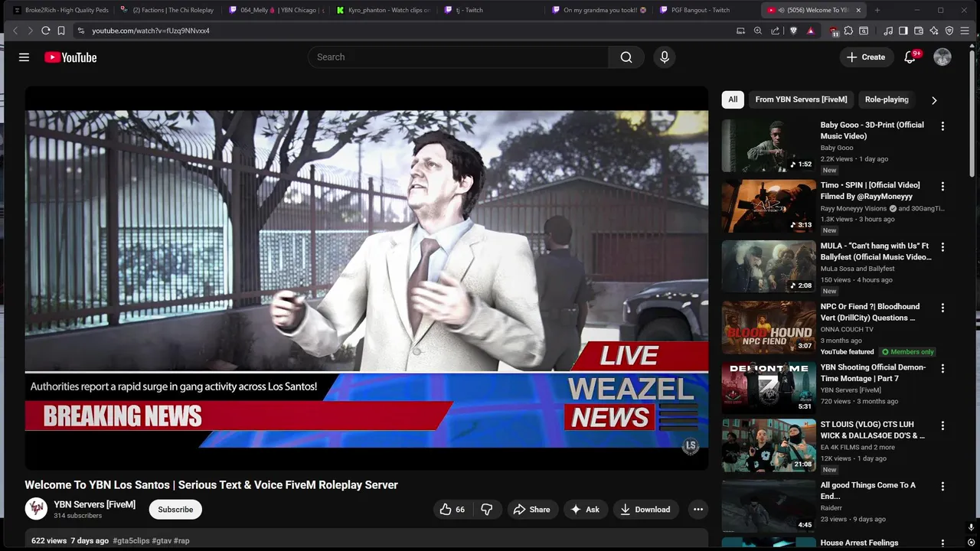Image resolution: width=980 pixels, height=551 pixels.
Task: Open the Brave Wallet icon
Action: [919, 31]
